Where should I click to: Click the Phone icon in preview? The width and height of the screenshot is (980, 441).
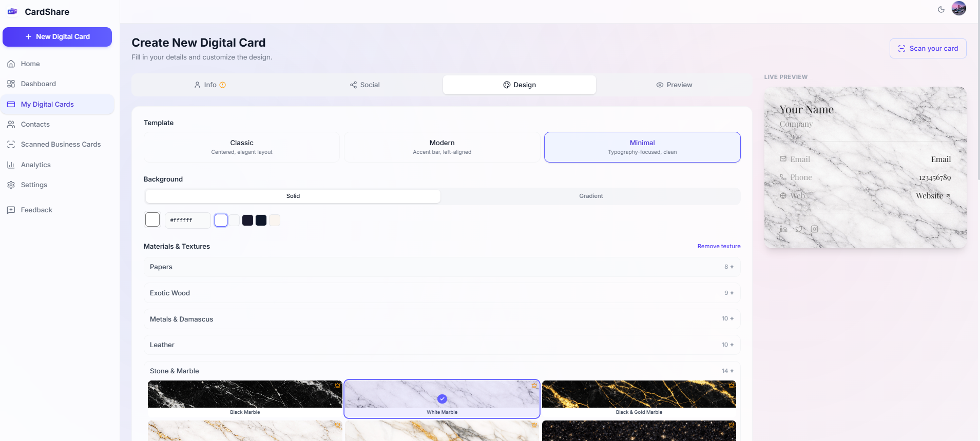pos(783,177)
